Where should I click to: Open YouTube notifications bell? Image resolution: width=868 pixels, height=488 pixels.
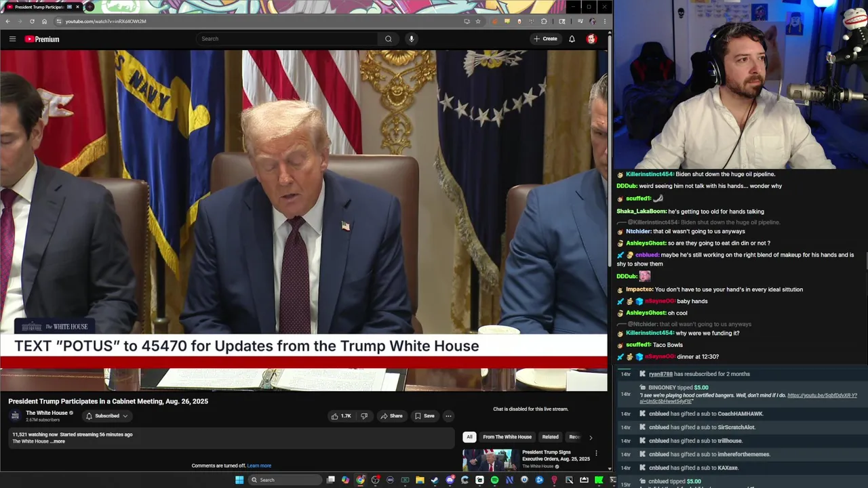(x=572, y=39)
